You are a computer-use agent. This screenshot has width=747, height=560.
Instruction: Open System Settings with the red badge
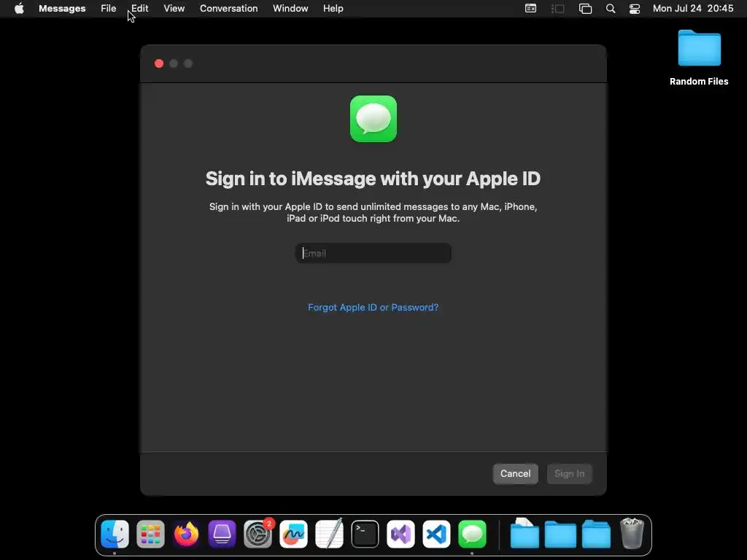[x=258, y=534]
